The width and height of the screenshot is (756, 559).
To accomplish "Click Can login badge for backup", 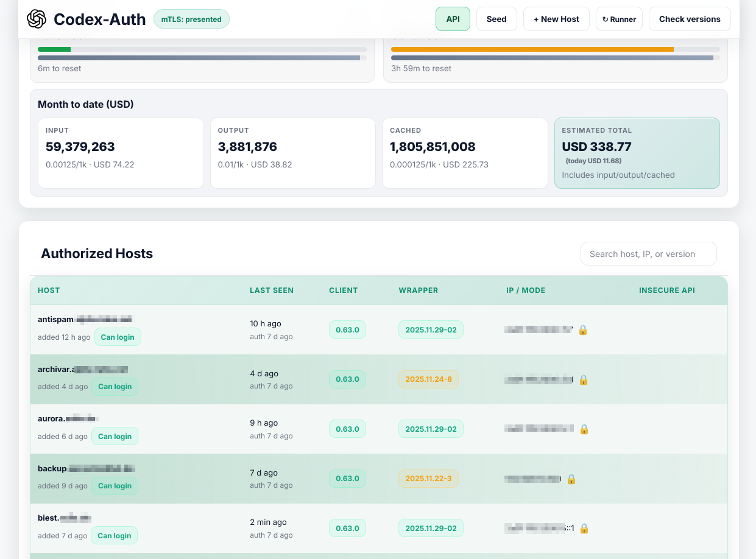I will coord(115,486).
